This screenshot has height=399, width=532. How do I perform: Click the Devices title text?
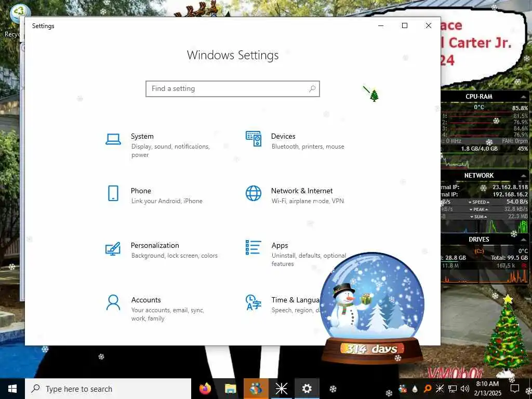(x=283, y=137)
